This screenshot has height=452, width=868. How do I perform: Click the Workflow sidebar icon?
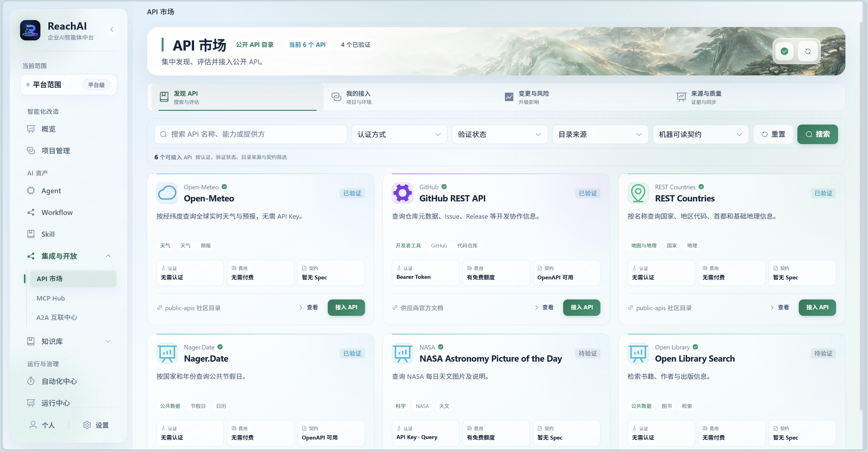point(31,212)
